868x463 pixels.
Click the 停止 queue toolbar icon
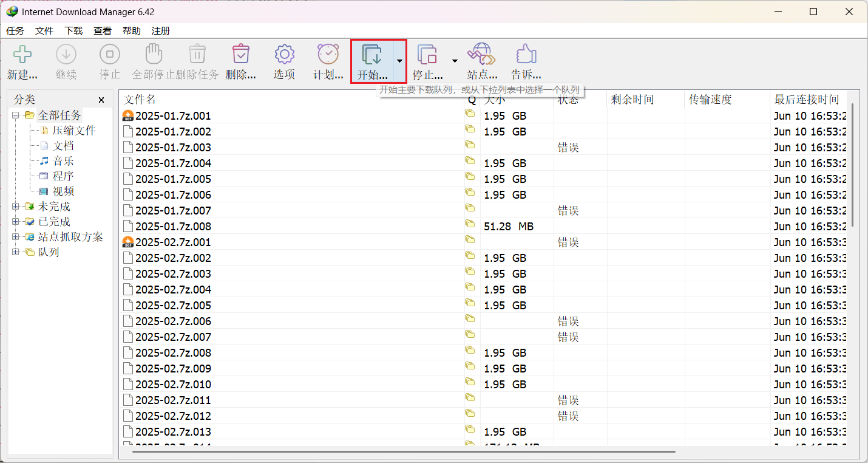pos(428,54)
